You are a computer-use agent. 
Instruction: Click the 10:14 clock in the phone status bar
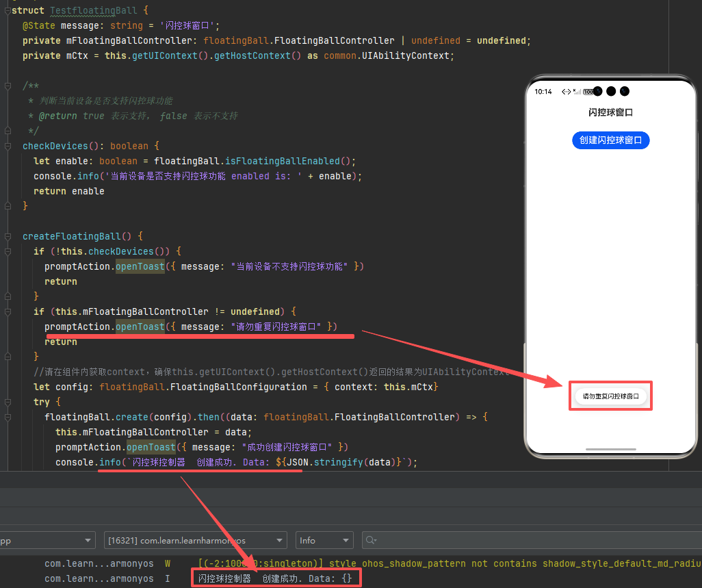543,92
